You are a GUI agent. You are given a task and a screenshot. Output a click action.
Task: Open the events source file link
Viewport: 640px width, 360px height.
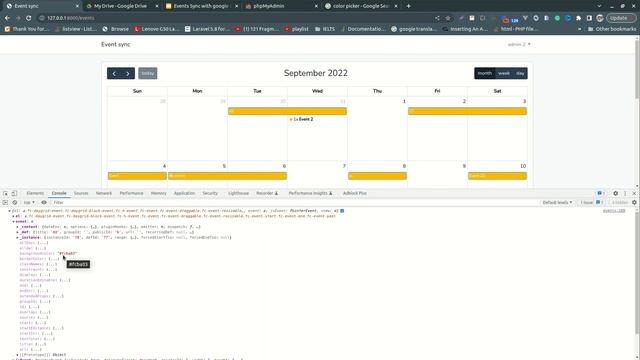coord(614,211)
